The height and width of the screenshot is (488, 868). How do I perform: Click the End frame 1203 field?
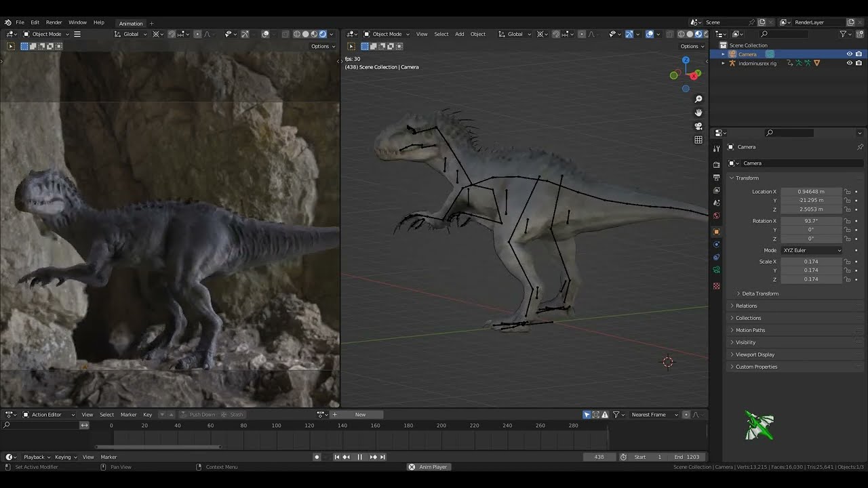688,457
